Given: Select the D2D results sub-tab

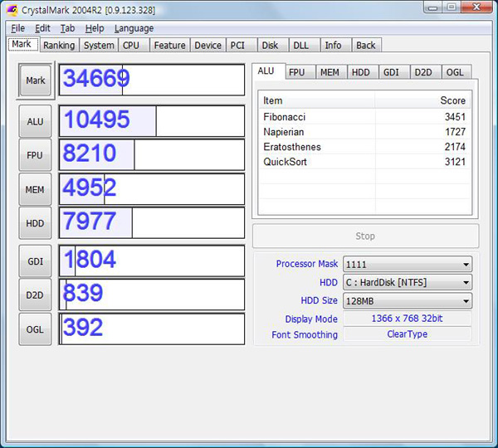Looking at the screenshot, I should click(425, 72).
